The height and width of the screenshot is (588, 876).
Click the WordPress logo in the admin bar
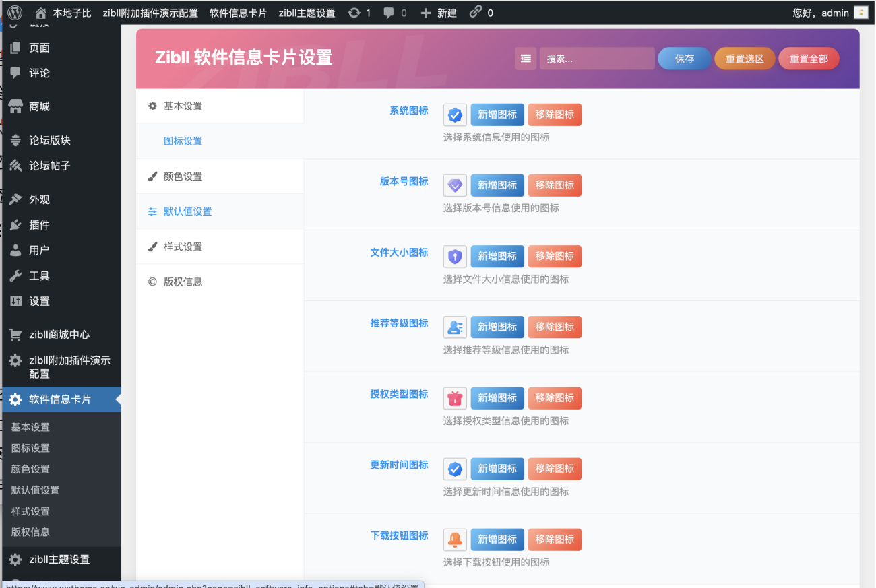[x=13, y=11]
